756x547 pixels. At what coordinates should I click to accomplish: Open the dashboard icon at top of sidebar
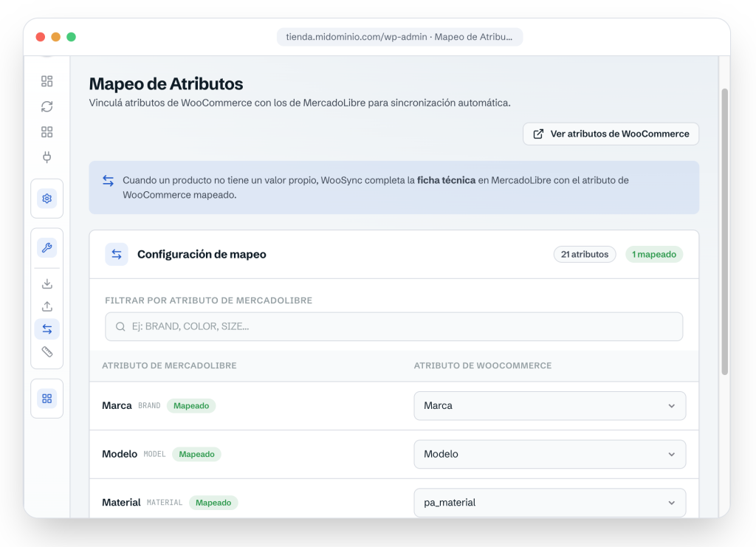click(x=47, y=81)
